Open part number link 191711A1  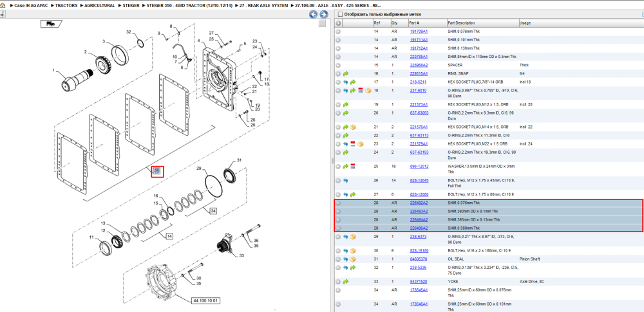[x=419, y=41]
